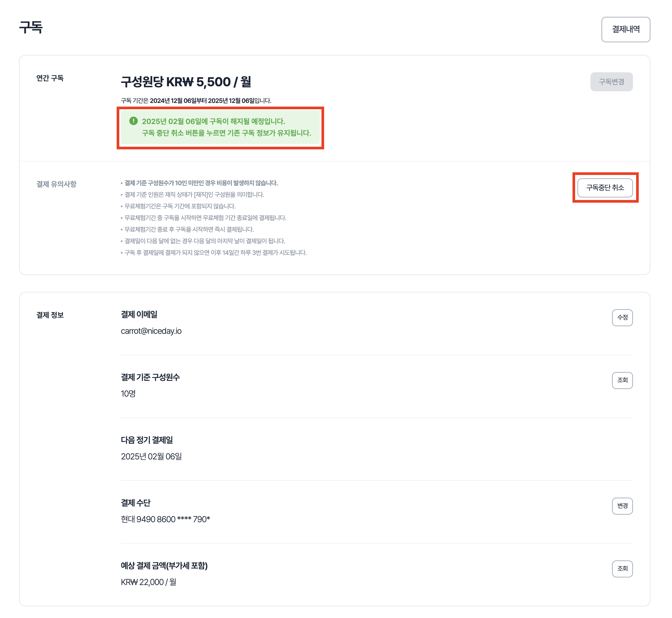Click the 결제 정보 section label
Screen dimensions: 672x618
(x=50, y=315)
